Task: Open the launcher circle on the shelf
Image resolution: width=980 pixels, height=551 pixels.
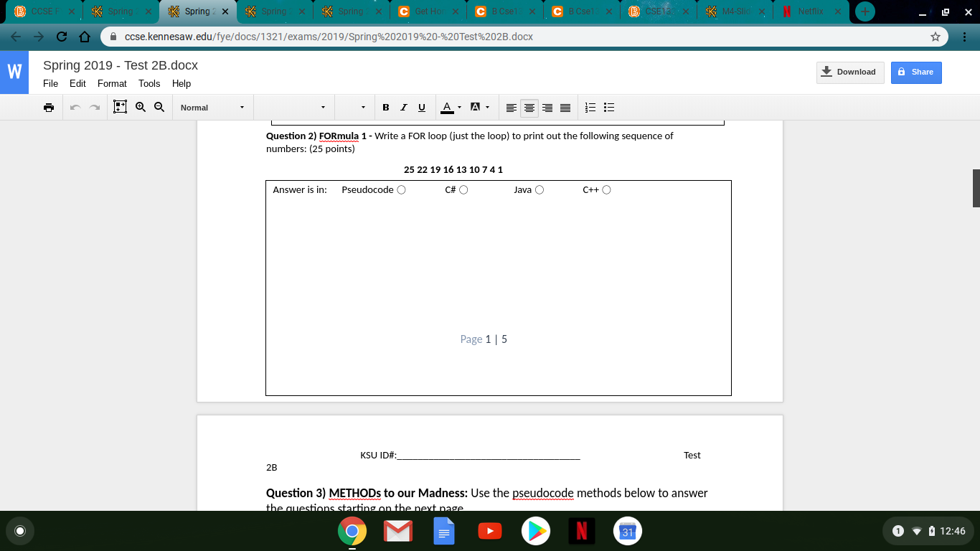Action: 20,531
